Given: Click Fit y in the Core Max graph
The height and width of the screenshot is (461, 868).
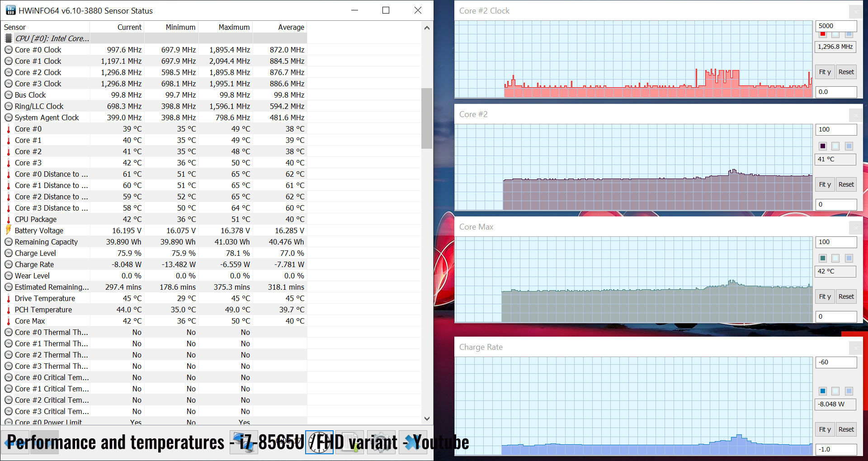Looking at the screenshot, I should click(825, 296).
